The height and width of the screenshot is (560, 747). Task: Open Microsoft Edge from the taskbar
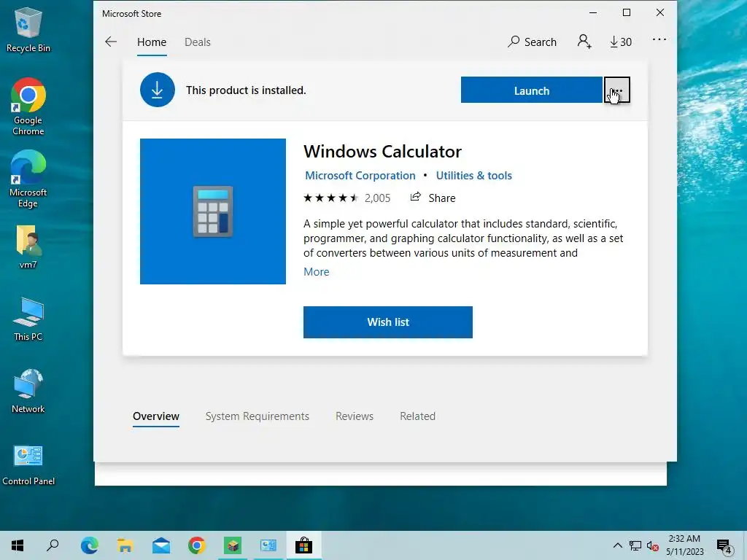[90, 545]
